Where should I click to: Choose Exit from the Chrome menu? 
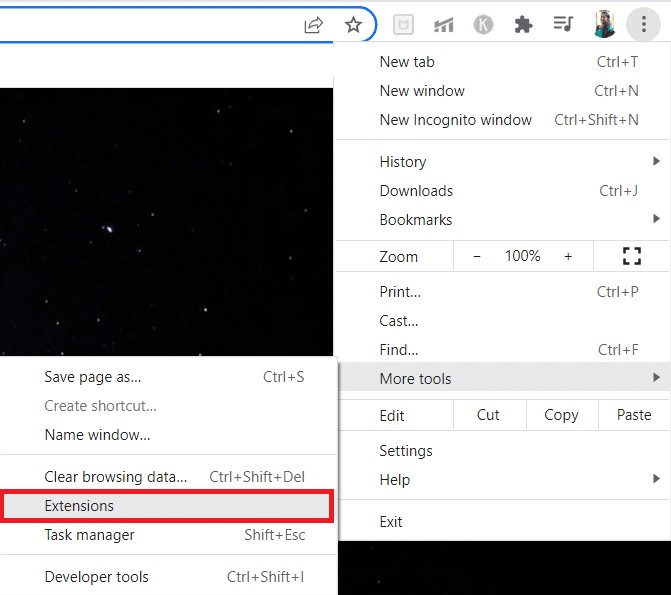[504, 522]
